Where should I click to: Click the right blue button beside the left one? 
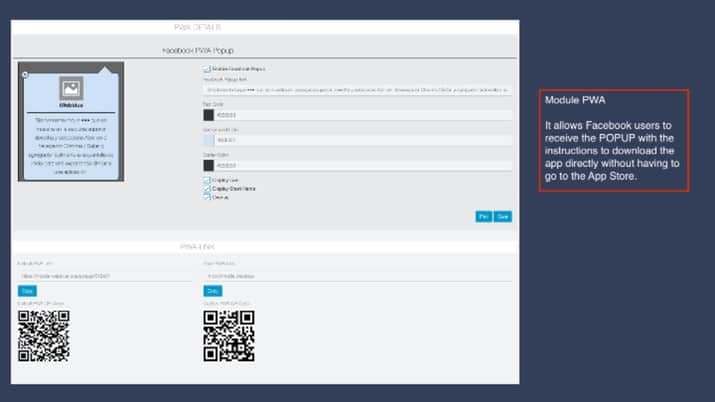click(503, 216)
